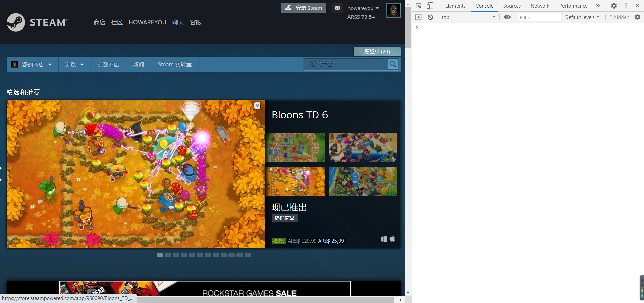The width and height of the screenshot is (644, 303).
Task: Open the 客服 link
Action: pyautogui.click(x=196, y=22)
